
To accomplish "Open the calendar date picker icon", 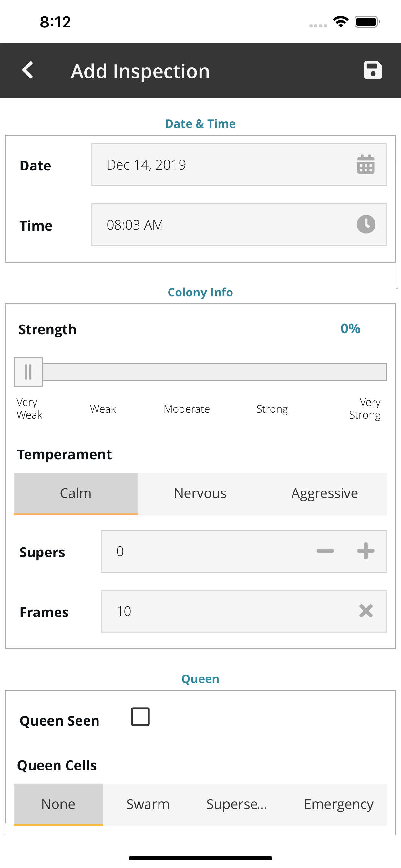I will point(365,165).
